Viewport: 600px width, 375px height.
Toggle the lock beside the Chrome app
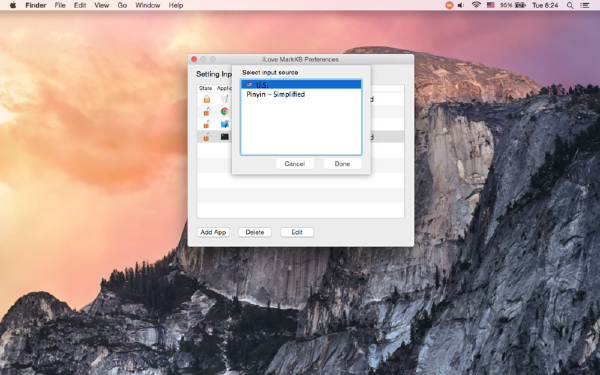pyautogui.click(x=207, y=111)
